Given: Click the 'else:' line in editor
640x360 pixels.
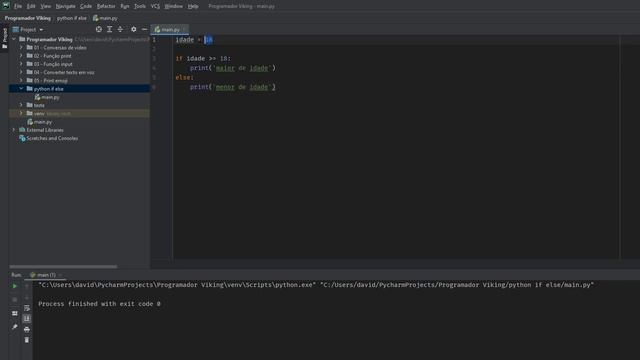Looking at the screenshot, I should [185, 78].
